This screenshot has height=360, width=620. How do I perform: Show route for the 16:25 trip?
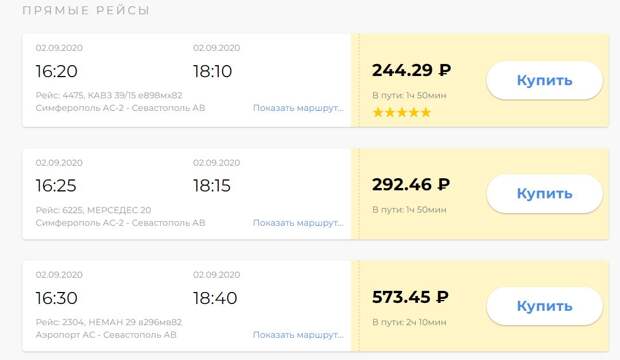[x=298, y=223]
